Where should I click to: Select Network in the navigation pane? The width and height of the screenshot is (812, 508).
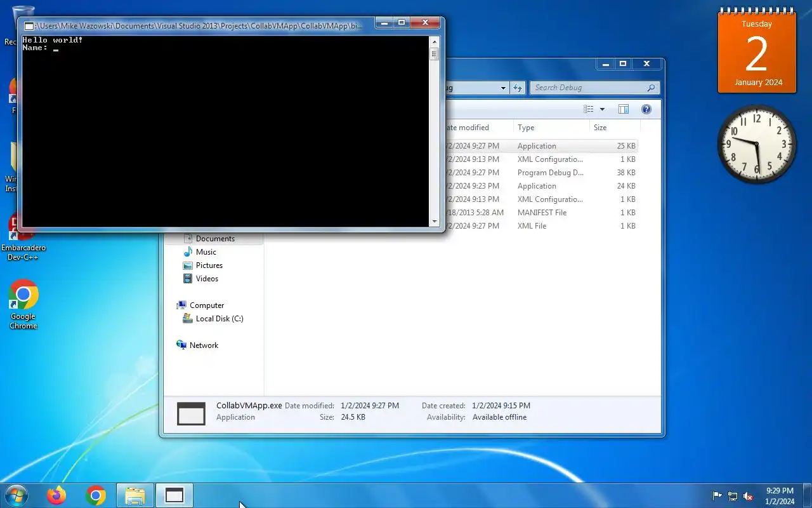pos(204,345)
